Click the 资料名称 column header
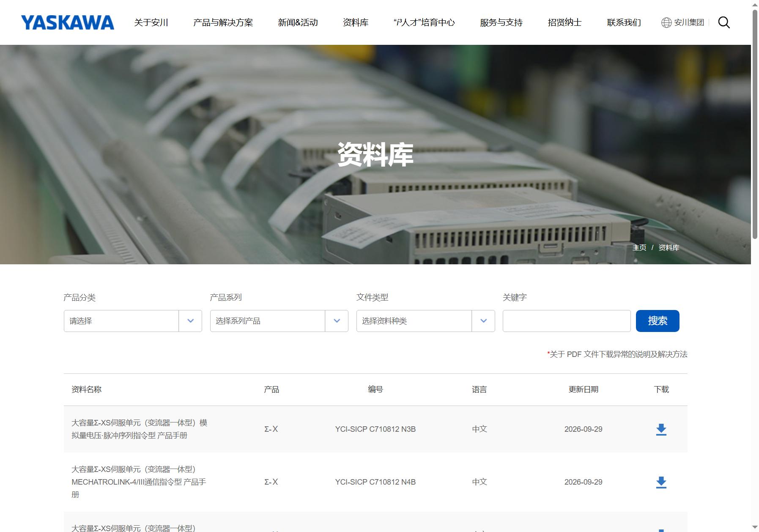The image size is (759, 532). [x=86, y=389]
